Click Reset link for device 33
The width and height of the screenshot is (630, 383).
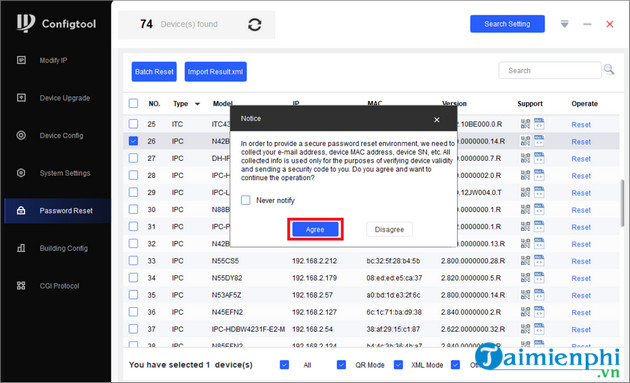[581, 261]
